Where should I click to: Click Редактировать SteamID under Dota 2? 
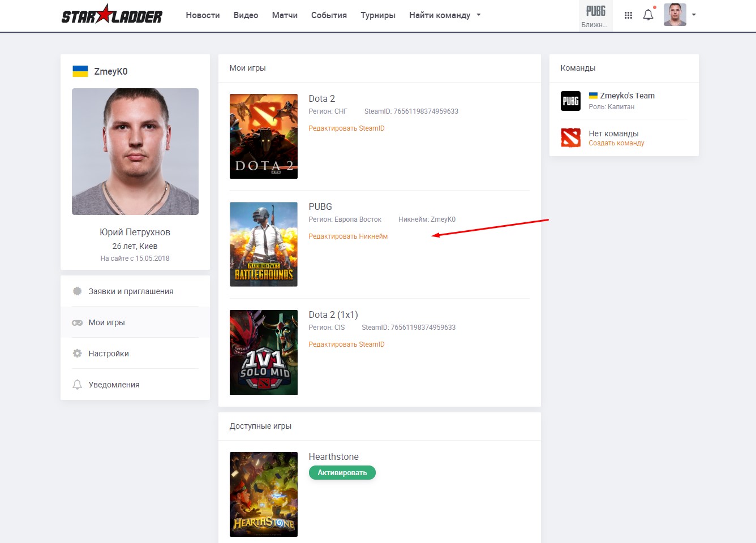click(346, 128)
